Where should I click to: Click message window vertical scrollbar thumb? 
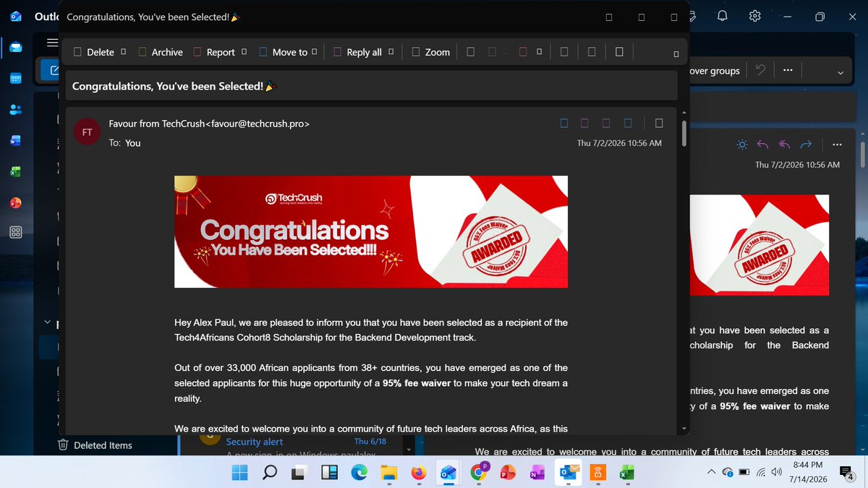[x=684, y=133]
